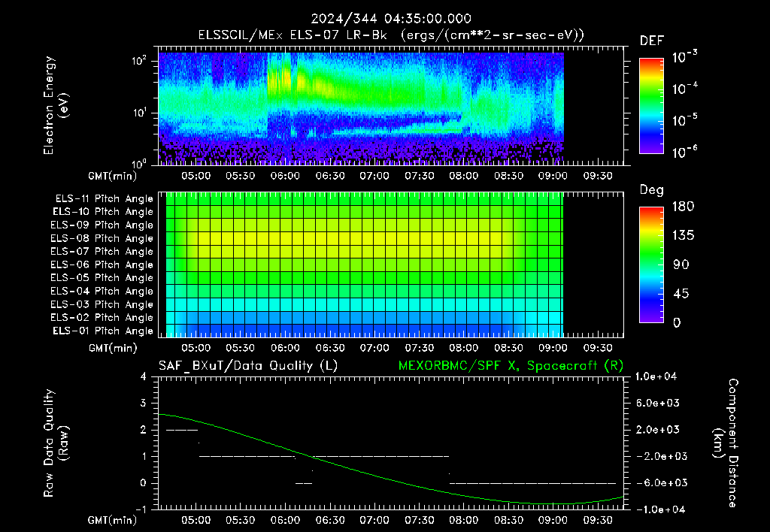Click the green MEXORBMC/SPF X, Spacecraft (R) label
The image size is (770, 532).
tap(511, 366)
